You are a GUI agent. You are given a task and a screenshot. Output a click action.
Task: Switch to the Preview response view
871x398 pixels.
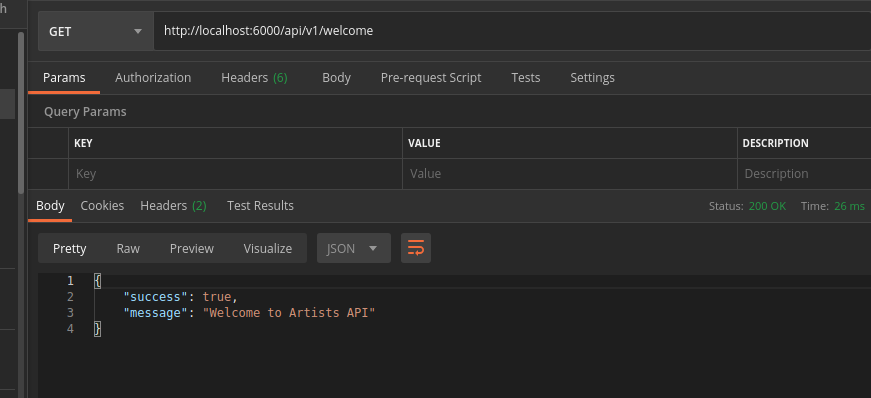pos(192,248)
